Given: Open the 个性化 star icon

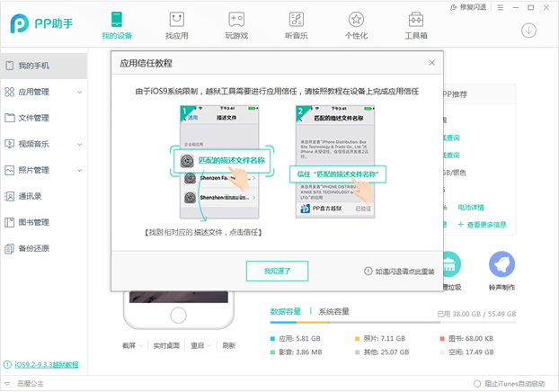Looking at the screenshot, I should coord(356,20).
